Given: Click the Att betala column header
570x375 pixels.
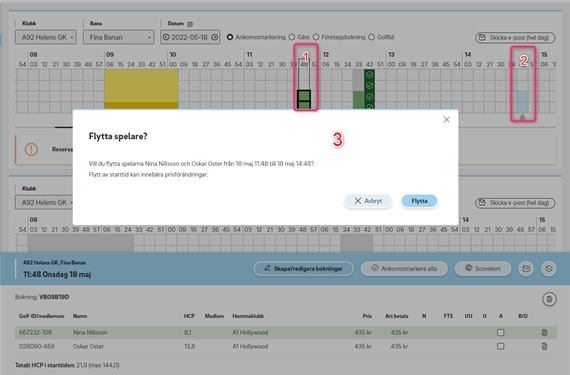Looking at the screenshot, I should (397, 316).
